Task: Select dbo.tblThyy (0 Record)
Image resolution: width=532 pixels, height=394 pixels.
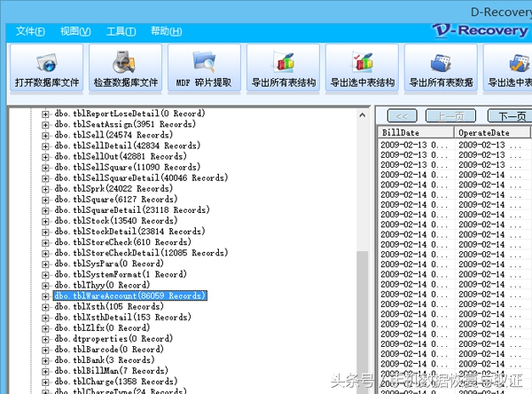Action: tap(102, 285)
